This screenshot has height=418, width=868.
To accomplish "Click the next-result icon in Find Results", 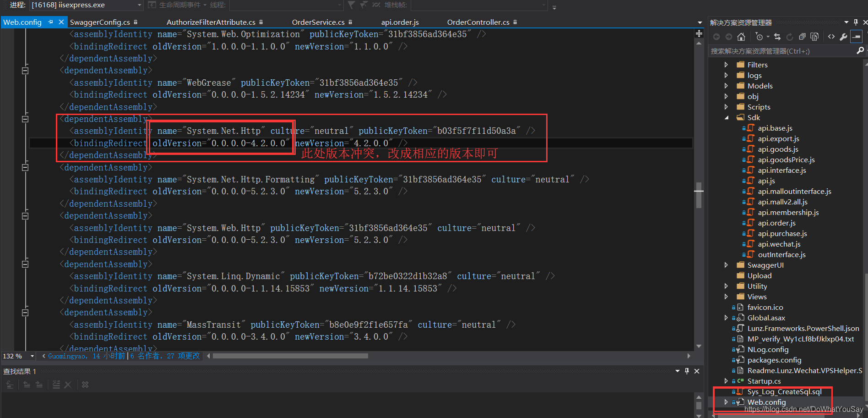I will [x=39, y=385].
